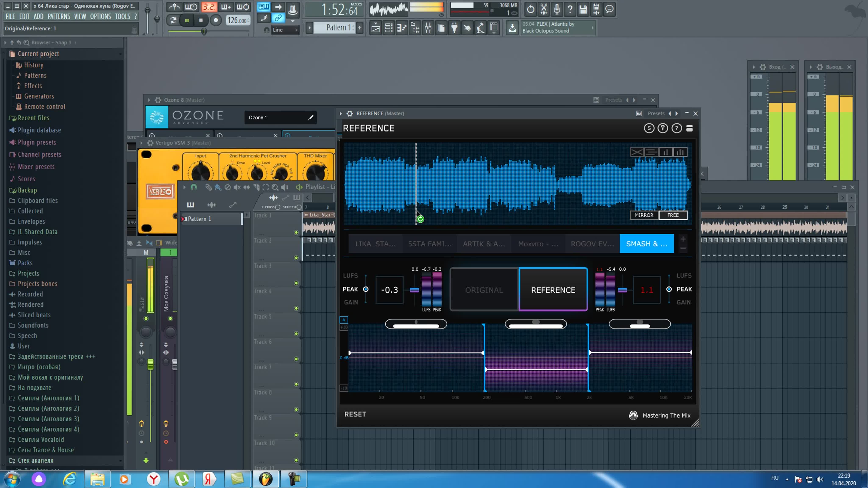Click the Undo history reload icon

530,9
